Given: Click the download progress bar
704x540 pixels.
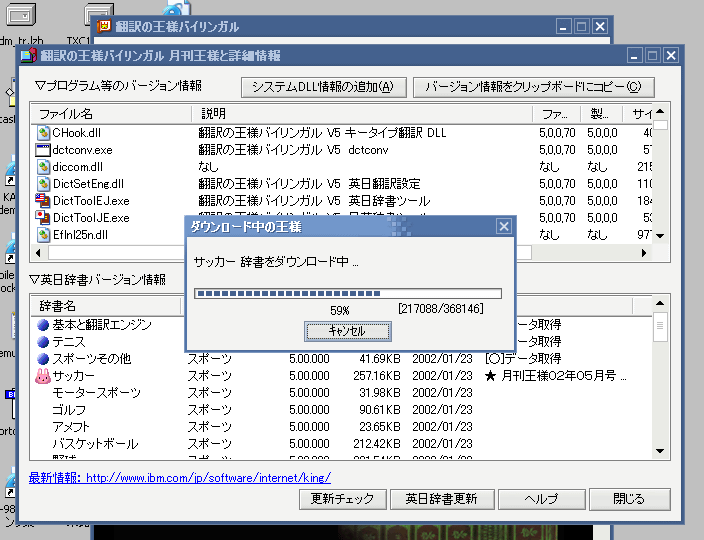Looking at the screenshot, I should (348, 294).
